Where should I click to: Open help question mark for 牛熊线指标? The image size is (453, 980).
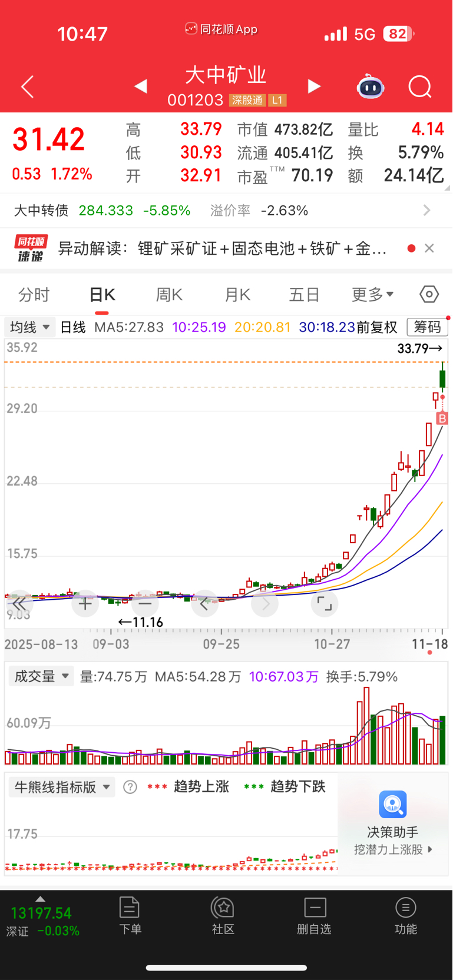[x=130, y=787]
